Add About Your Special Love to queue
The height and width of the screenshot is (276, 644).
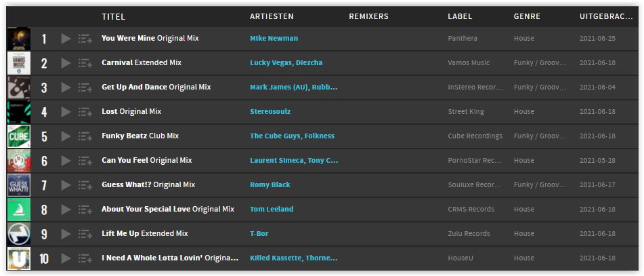click(x=85, y=210)
